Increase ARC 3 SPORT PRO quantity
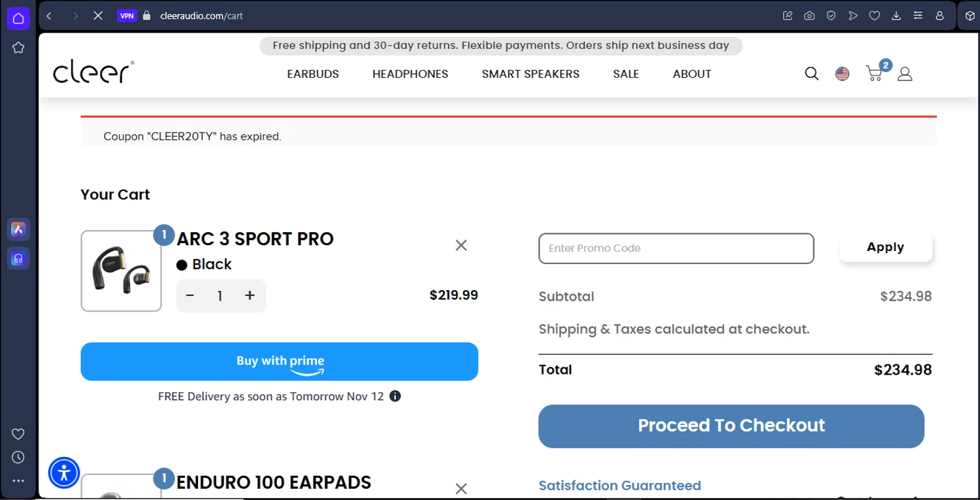 point(250,295)
